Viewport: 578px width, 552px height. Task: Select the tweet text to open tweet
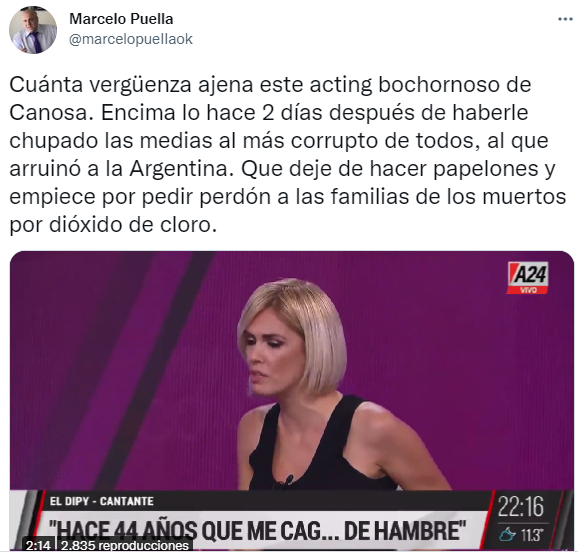coord(288,155)
